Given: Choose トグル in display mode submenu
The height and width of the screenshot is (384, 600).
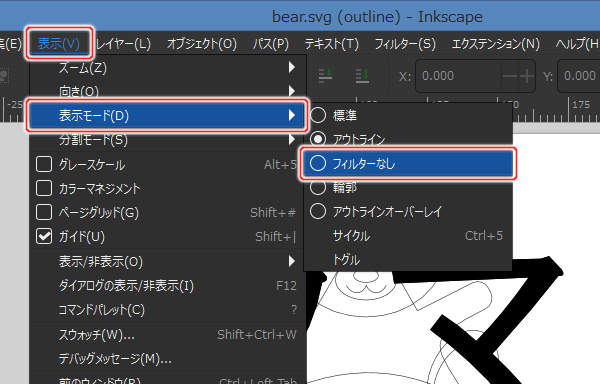Looking at the screenshot, I should (408, 260).
